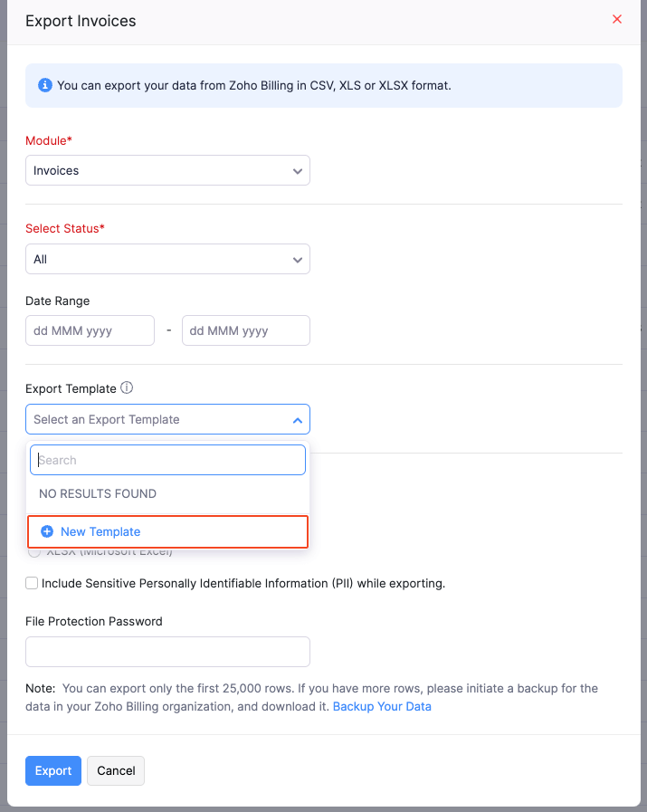Click the Export Invoices dialog title

[81, 20]
